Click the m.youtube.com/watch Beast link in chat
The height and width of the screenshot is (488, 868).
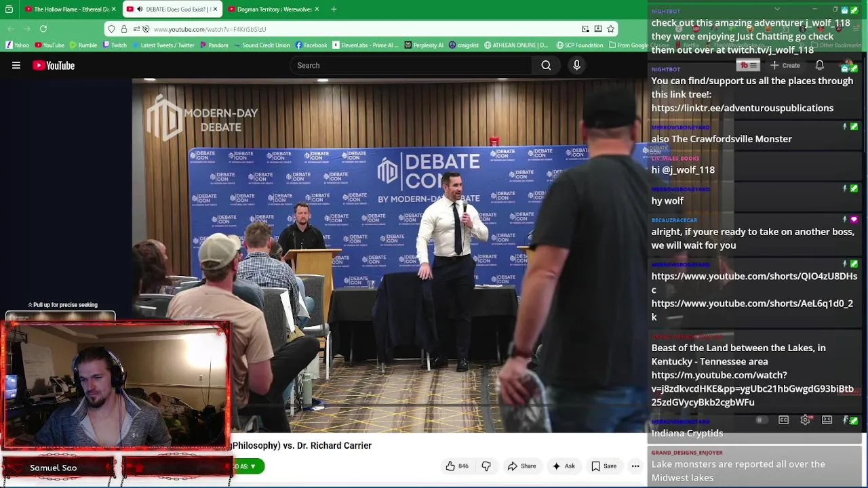[752, 389]
